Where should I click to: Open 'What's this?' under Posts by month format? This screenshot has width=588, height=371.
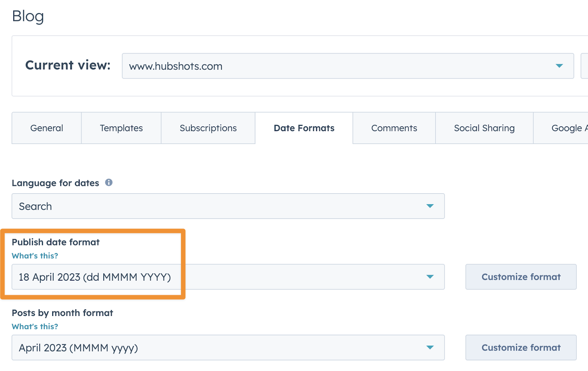35,327
